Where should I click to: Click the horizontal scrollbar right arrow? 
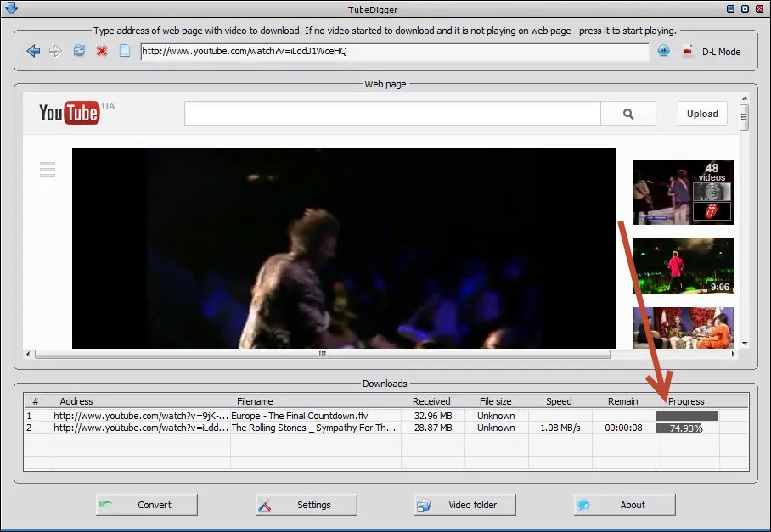coord(733,354)
